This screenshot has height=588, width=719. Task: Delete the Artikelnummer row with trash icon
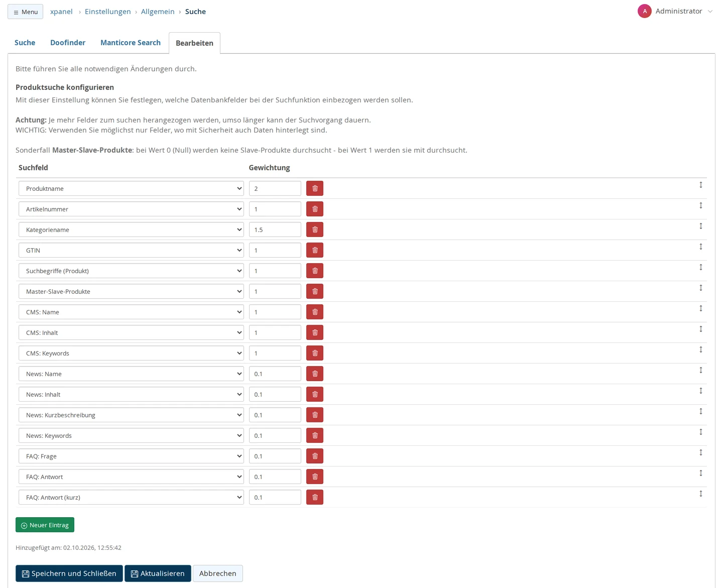315,209
